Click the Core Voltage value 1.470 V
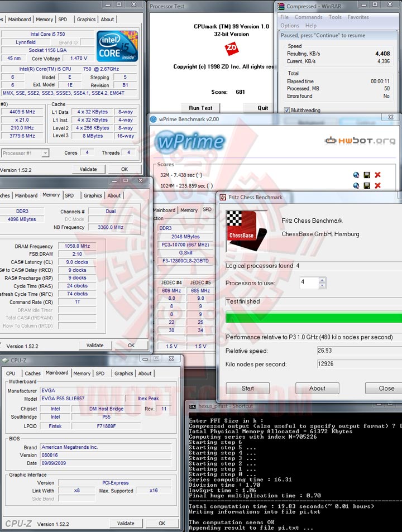 [79, 59]
